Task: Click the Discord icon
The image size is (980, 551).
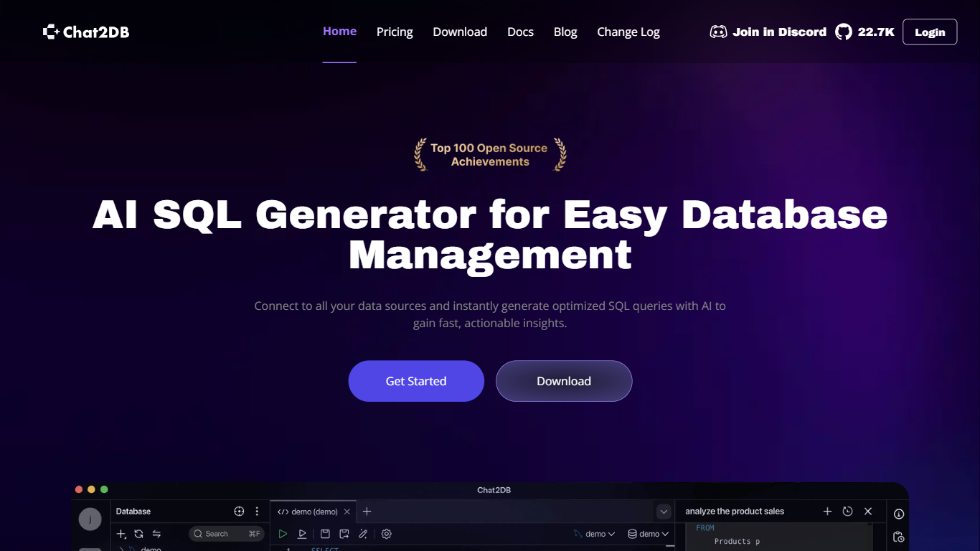Action: click(718, 32)
